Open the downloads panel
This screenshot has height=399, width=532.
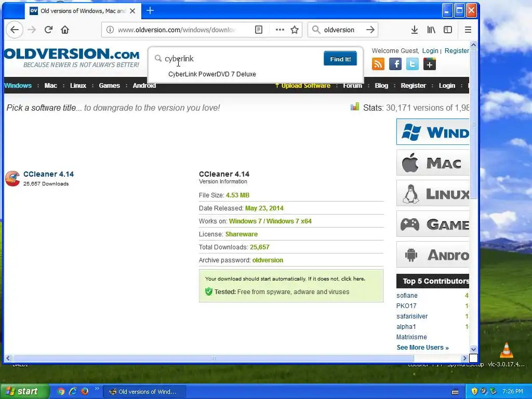click(x=414, y=30)
